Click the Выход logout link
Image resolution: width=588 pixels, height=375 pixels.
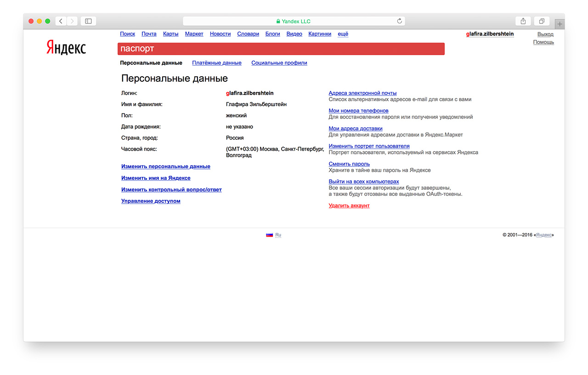pos(545,34)
